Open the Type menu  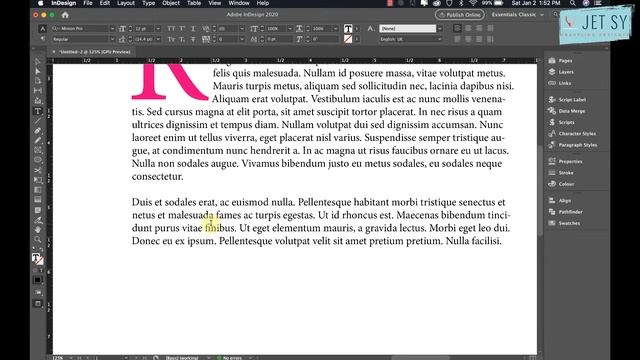click(149, 3)
